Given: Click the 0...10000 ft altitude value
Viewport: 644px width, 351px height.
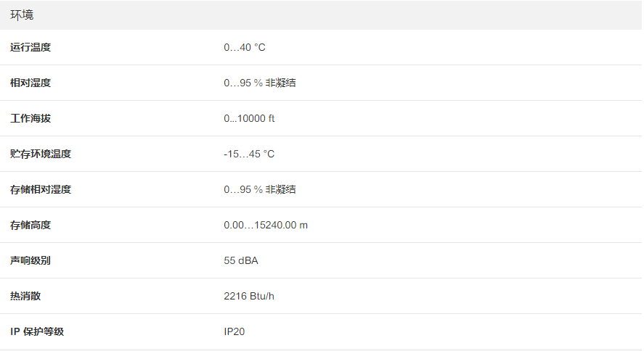Looking at the screenshot, I should pyautogui.click(x=249, y=119).
